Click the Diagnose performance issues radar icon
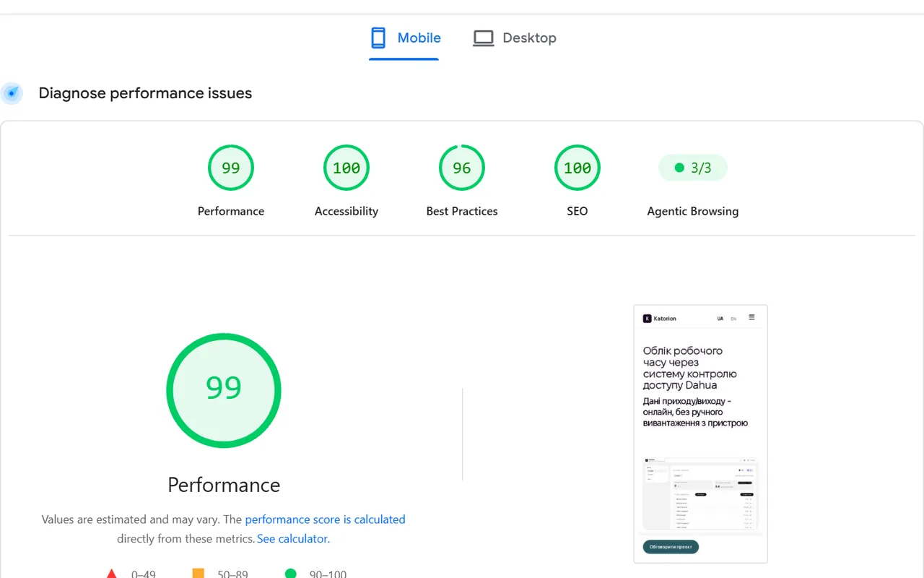This screenshot has height=578, width=924. 12,93
